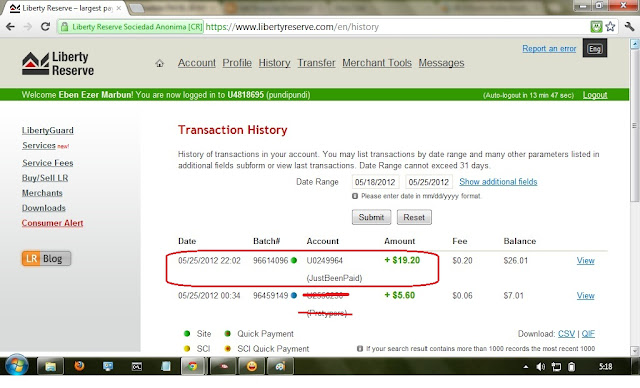The width and height of the screenshot is (640, 388).
Task: Open the Chrome wrench settings menu
Action: (629, 27)
